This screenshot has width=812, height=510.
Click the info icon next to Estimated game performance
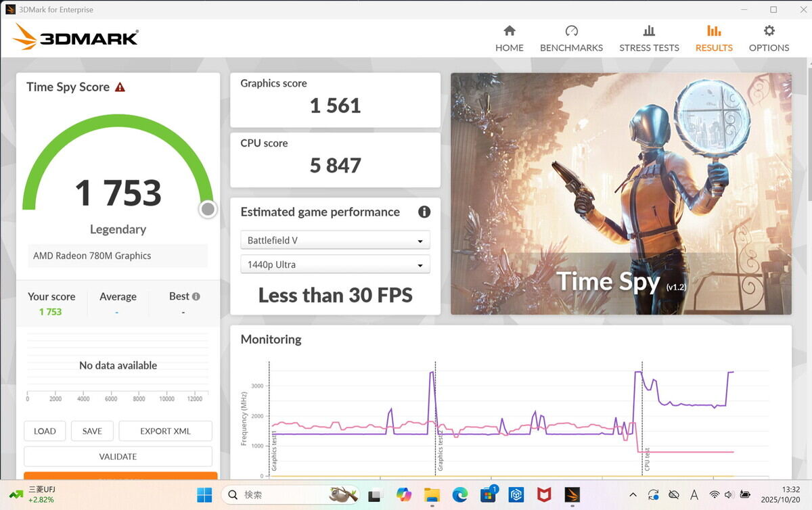424,212
